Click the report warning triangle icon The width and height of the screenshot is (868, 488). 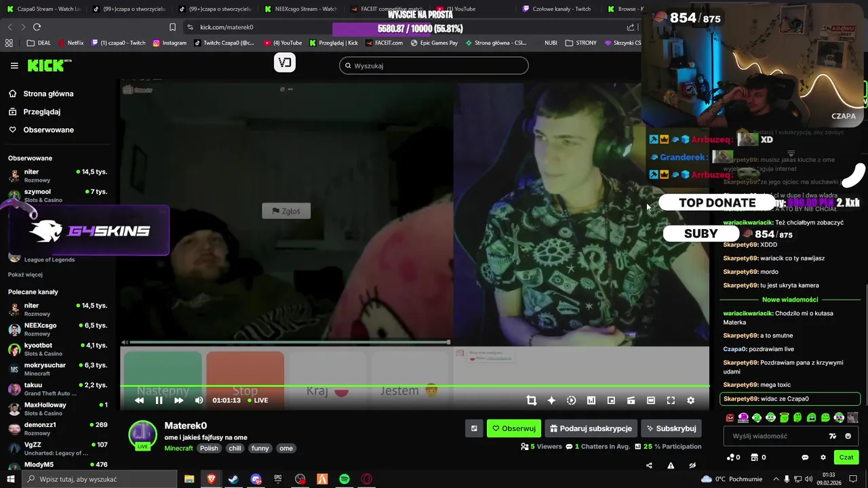click(x=671, y=466)
